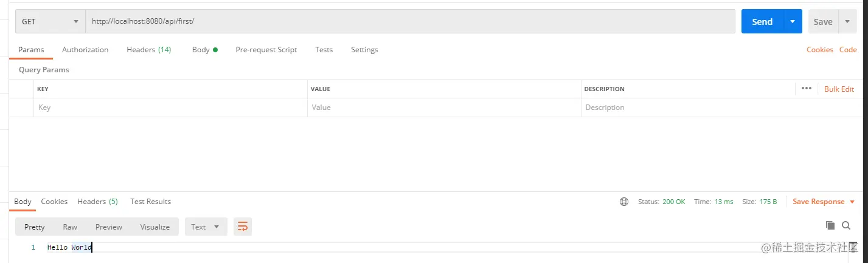Switch to the Authorization tab
This screenshot has width=868, height=263.
[x=85, y=50]
